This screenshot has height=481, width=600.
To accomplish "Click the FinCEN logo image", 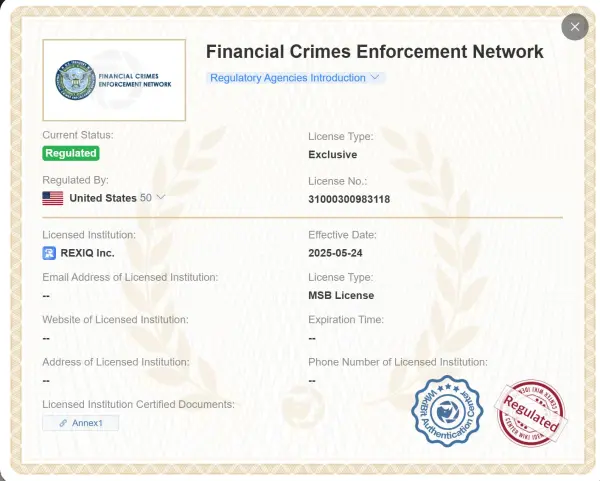I will 114,80.
